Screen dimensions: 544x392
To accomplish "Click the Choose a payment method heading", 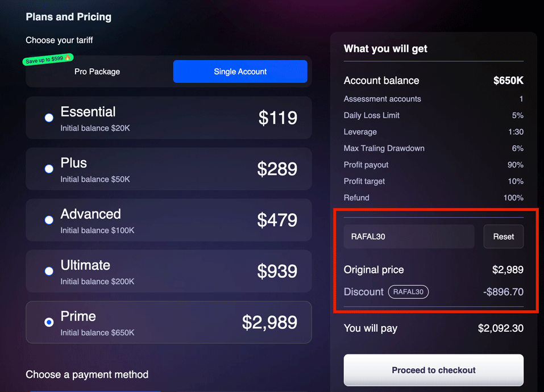I will tap(87, 374).
